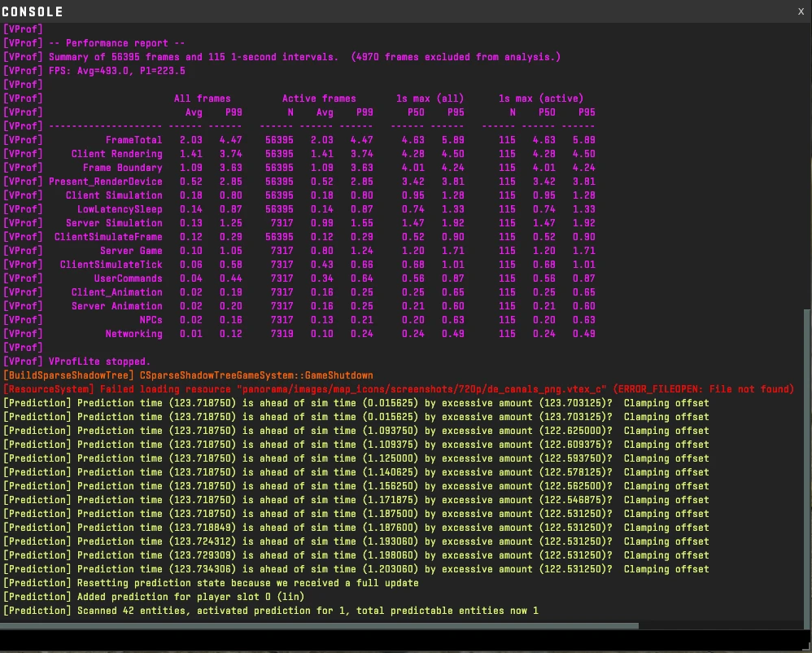Click the empty vertical scrollbar track above thumb
The image size is (812, 653).
(808, 166)
